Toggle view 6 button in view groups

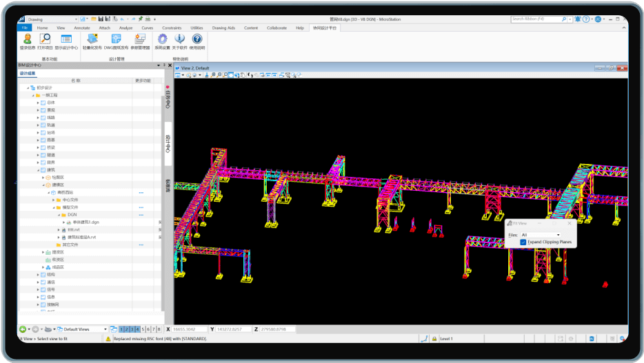[148, 329]
